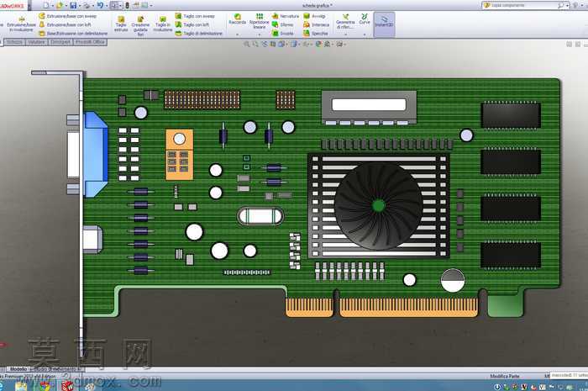Screen dimensions: 588x391
Task: Select Base/Estrusione con delimitazione
Action: point(73,34)
